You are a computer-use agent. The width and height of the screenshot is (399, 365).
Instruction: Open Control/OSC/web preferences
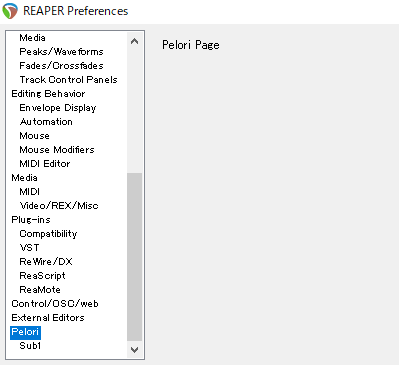[x=55, y=304]
